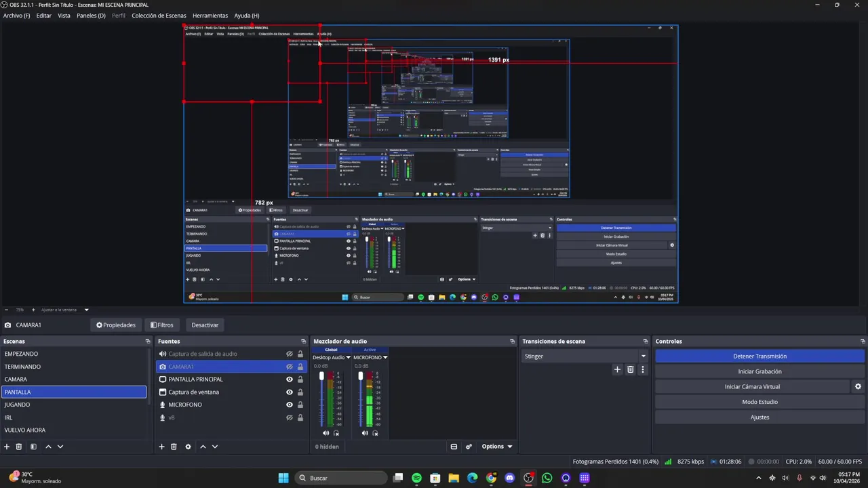Open the Paneles menu
868x488 pixels.
click(x=91, y=16)
